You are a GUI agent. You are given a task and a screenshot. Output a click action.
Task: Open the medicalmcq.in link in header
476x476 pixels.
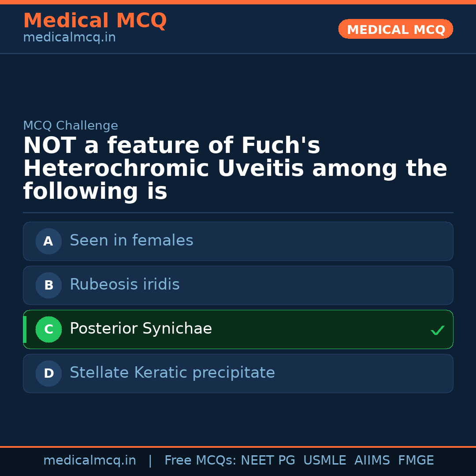(x=69, y=38)
